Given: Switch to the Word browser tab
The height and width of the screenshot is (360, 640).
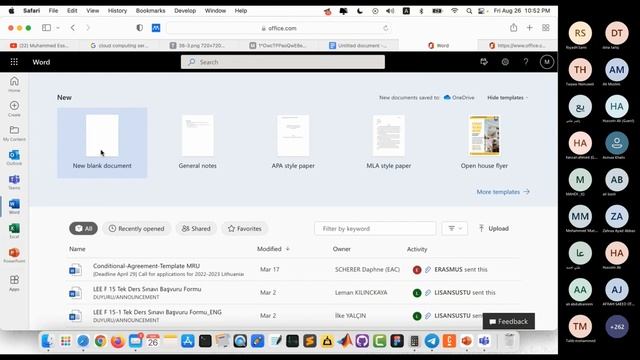Looking at the screenshot, I should click(438, 45).
